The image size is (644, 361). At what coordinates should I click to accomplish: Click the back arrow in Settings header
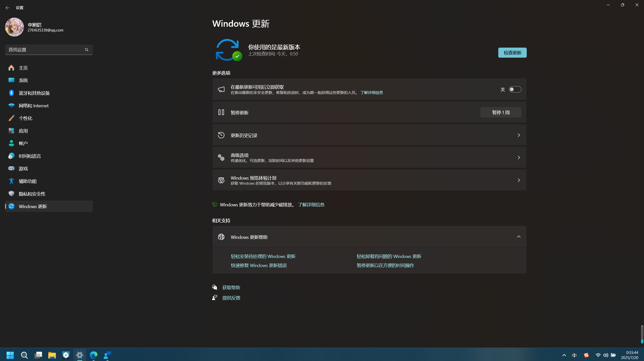7,8
